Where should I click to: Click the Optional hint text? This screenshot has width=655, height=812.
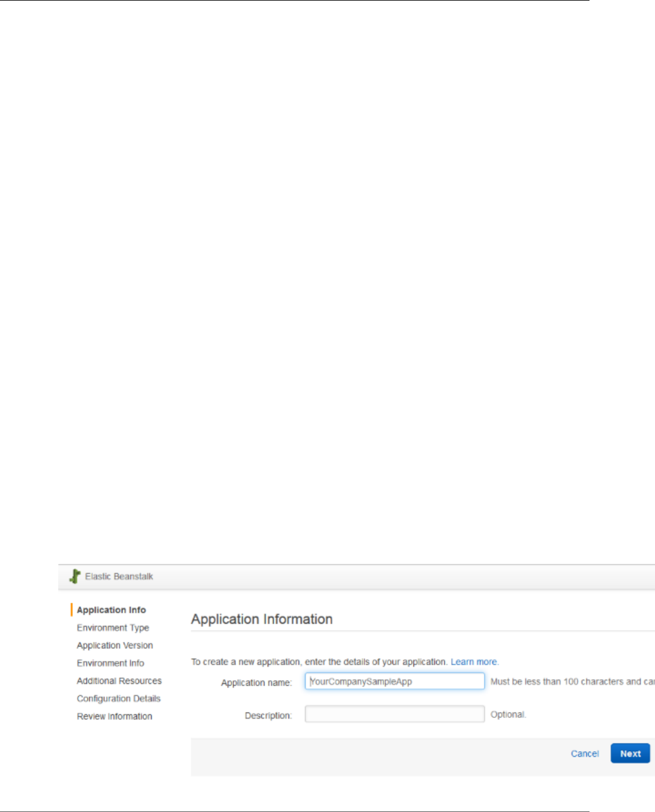point(508,714)
